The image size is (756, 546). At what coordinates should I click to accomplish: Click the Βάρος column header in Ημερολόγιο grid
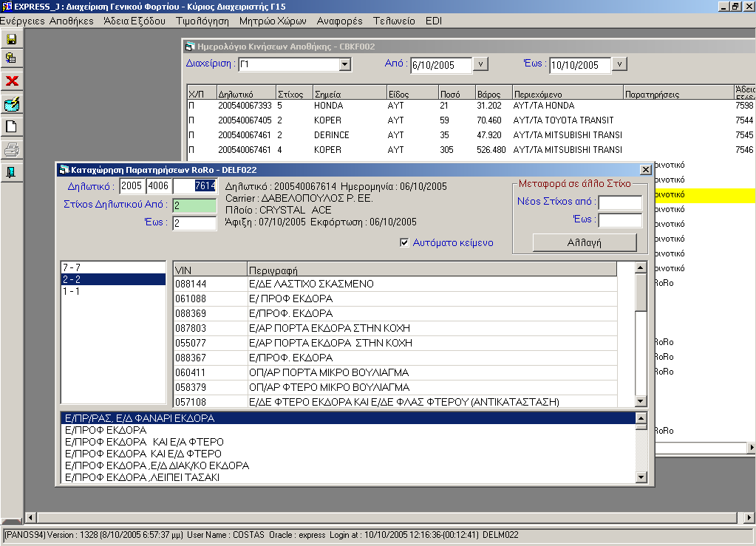[493, 94]
